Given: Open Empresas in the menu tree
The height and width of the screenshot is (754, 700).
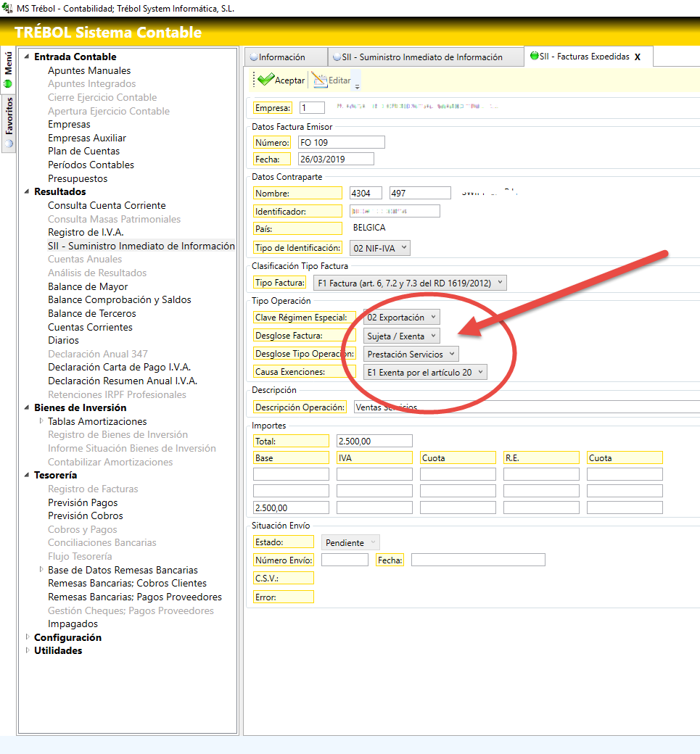Looking at the screenshot, I should tap(69, 124).
